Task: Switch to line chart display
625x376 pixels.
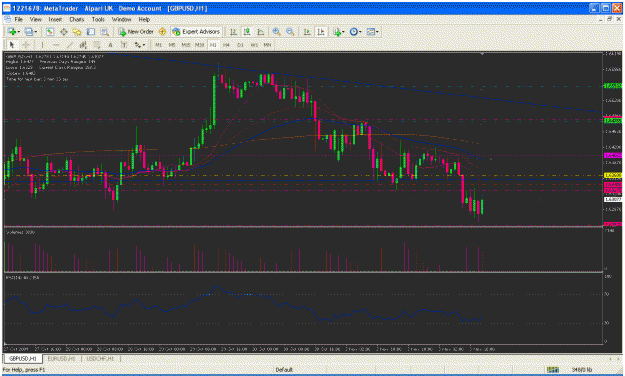Action: [261, 31]
